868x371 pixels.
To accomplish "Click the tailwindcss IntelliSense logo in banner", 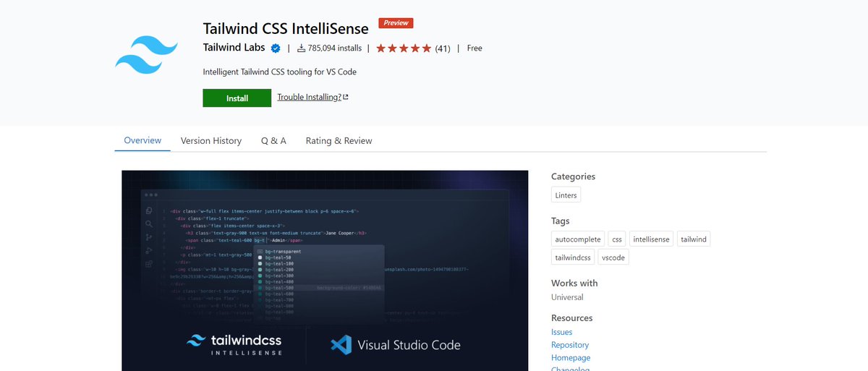I will (x=234, y=344).
